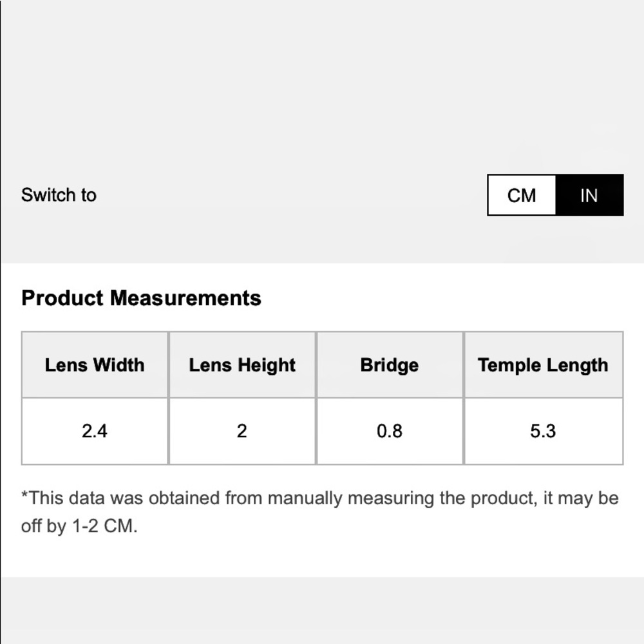This screenshot has height=644, width=644.
Task: Select the Bridge column header
Action: tap(389, 365)
